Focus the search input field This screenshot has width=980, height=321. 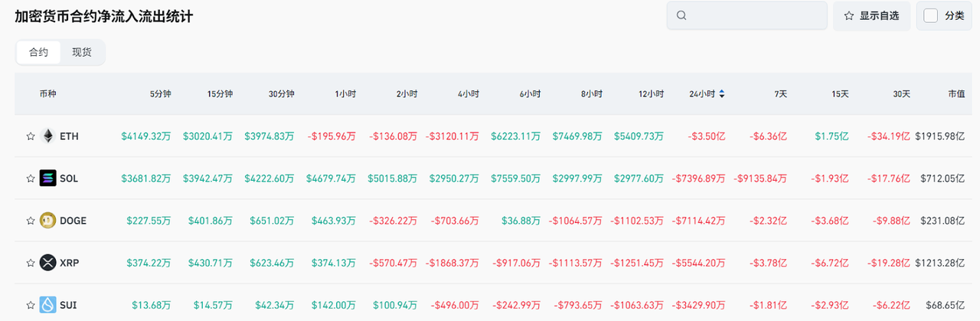click(x=747, y=15)
